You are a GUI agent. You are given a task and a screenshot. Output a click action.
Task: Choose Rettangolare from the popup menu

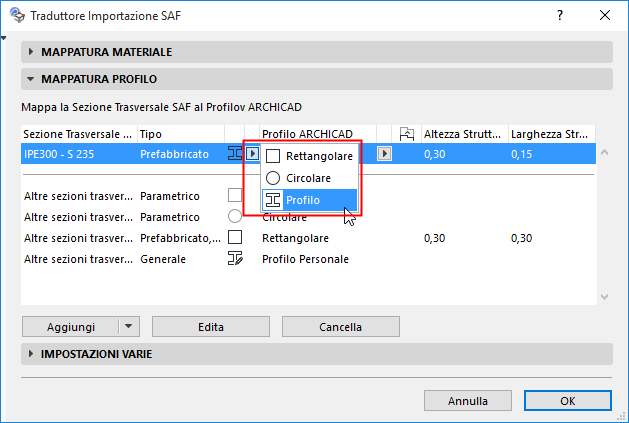(x=318, y=156)
